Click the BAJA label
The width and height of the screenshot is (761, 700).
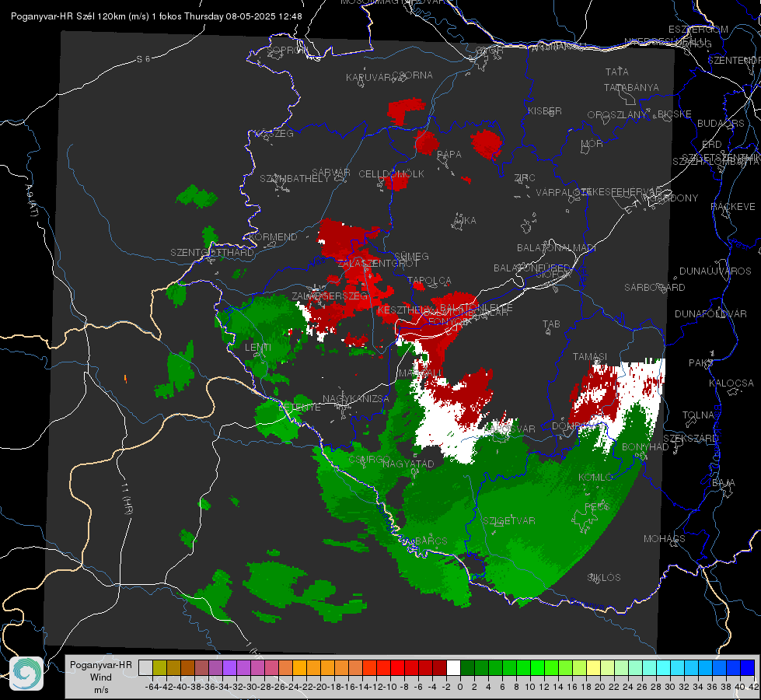pyautogui.click(x=724, y=483)
